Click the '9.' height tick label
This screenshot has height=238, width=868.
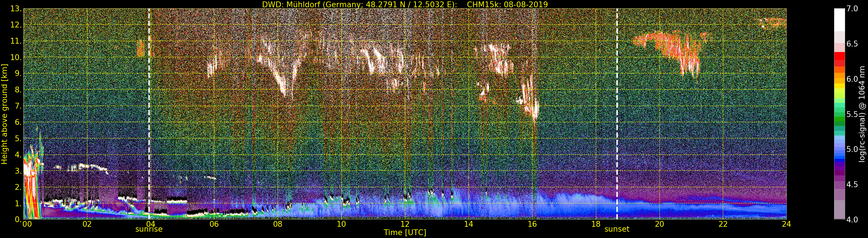[x=18, y=73]
